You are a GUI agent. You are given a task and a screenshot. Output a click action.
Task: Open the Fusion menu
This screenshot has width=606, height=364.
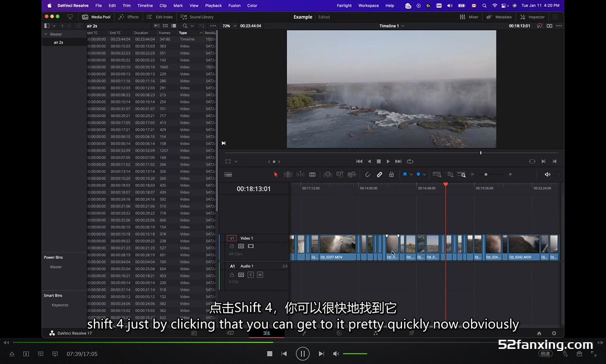(234, 6)
